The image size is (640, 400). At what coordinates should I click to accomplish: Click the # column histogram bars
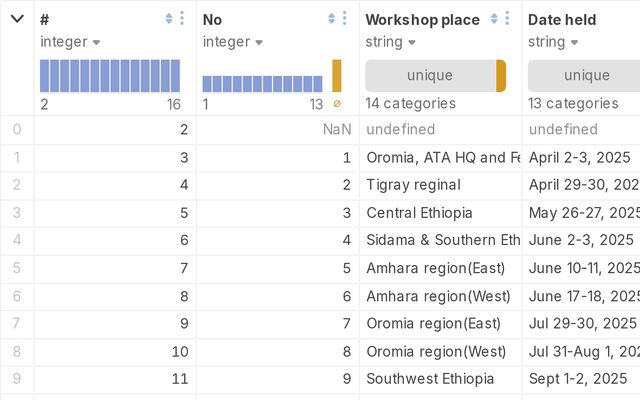tap(110, 76)
